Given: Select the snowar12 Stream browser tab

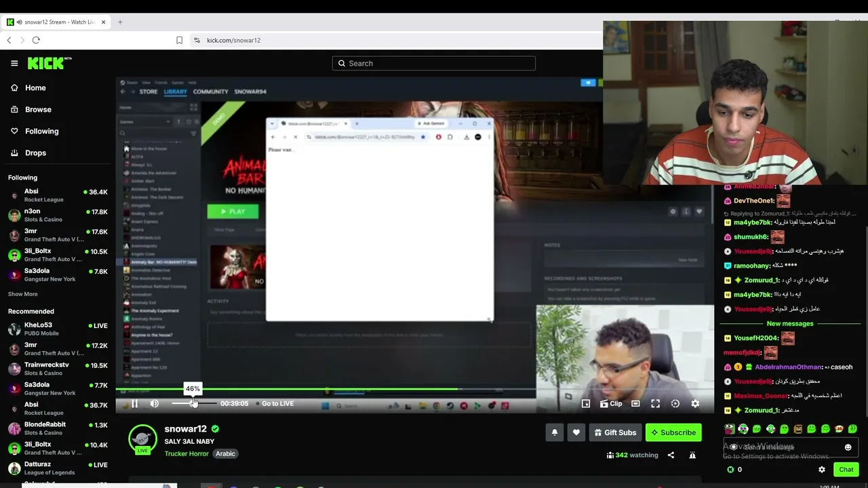Looking at the screenshot, I should [57, 22].
